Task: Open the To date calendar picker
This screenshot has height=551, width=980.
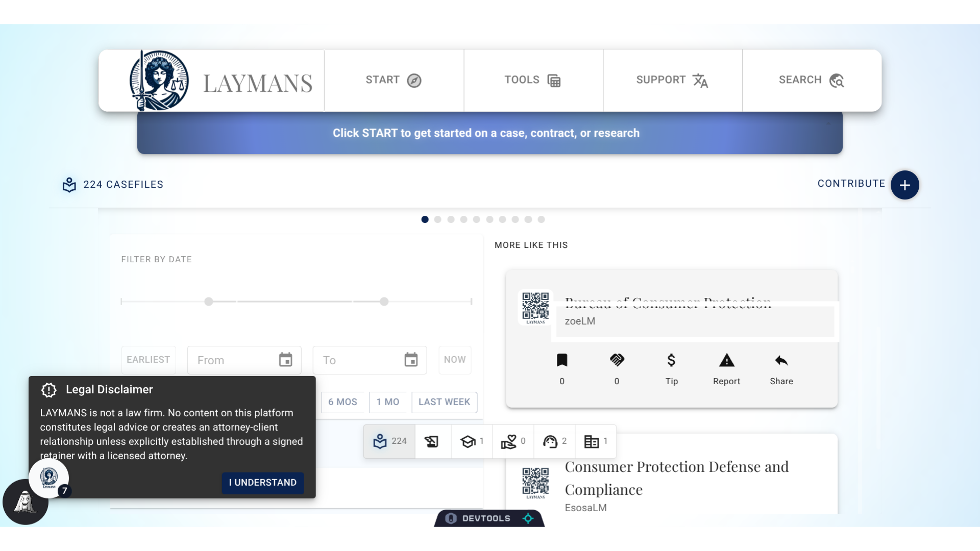Action: (411, 360)
